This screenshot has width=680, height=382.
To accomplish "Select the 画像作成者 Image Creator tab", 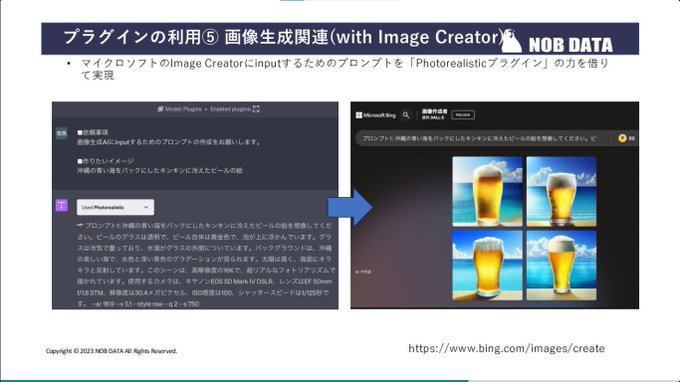I will tap(435, 114).
